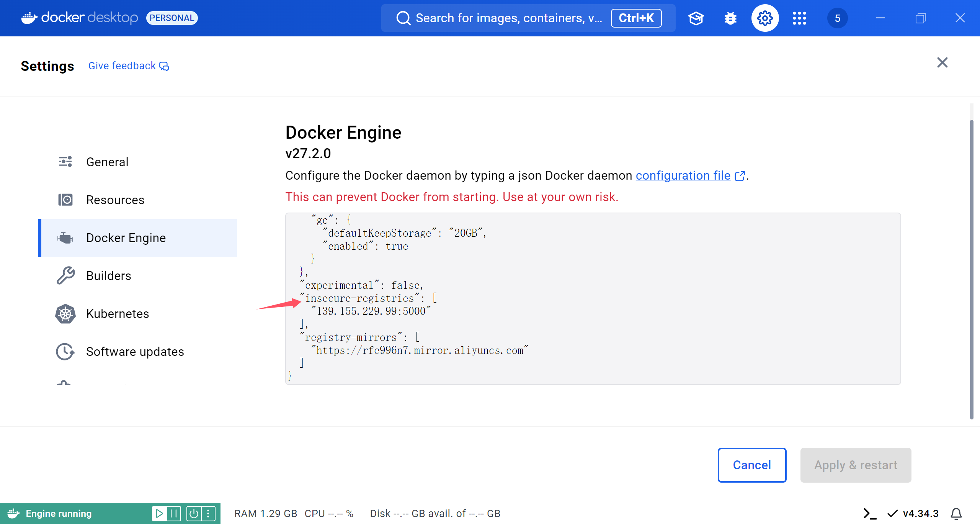Open the terminal icon in status bar

click(x=870, y=513)
